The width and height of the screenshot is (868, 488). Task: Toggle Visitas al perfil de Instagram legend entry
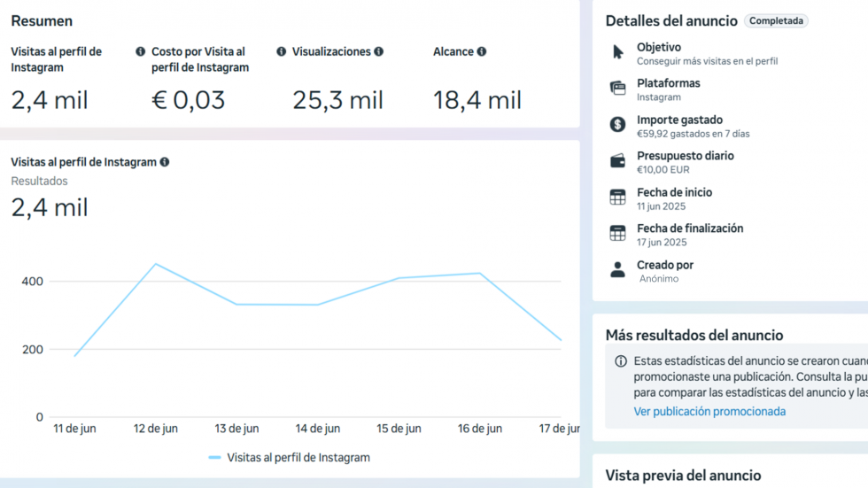click(x=290, y=458)
